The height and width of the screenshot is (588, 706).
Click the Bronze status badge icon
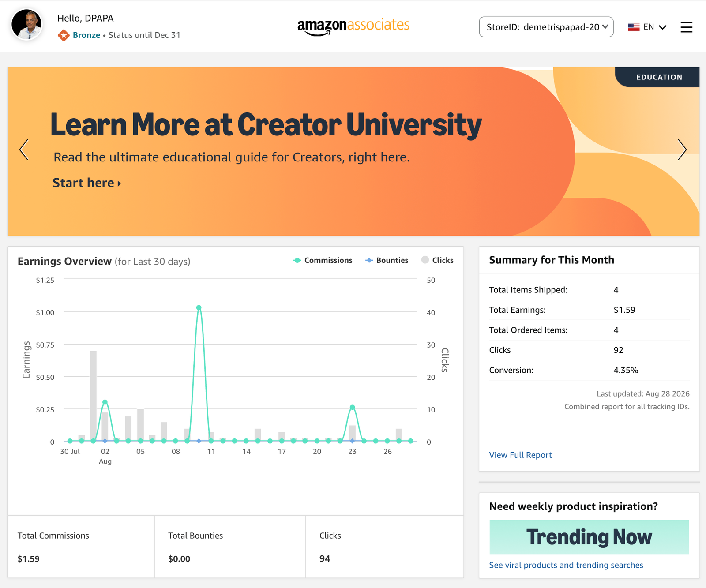pyautogui.click(x=64, y=35)
